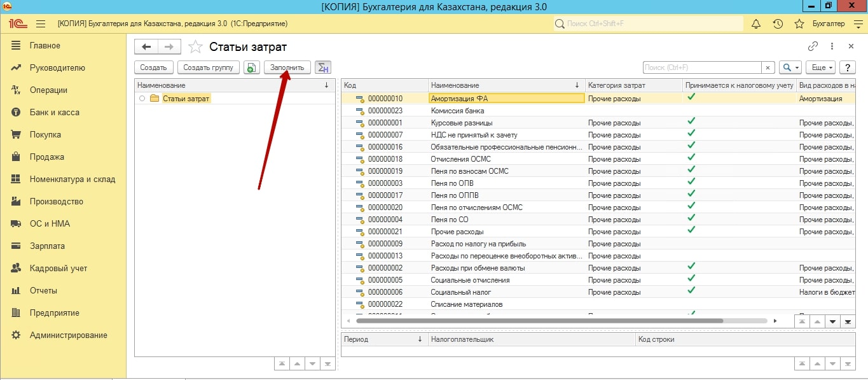Open the Банк и касса section
Viewport: 868px width, 380px height.
(x=54, y=112)
